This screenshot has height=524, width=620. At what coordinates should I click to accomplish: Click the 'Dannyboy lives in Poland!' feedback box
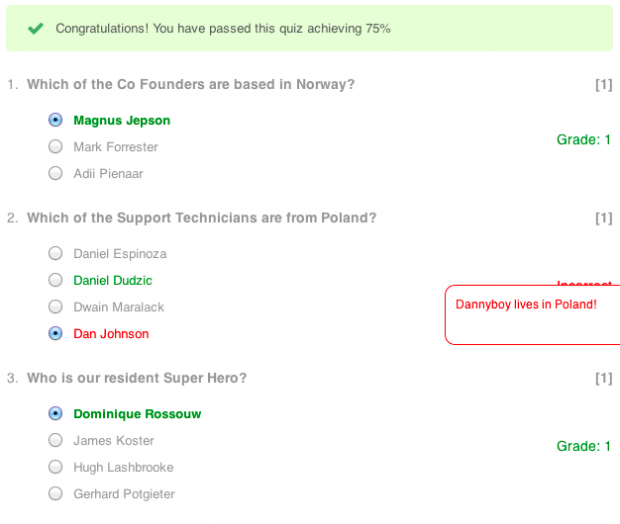[532, 315]
